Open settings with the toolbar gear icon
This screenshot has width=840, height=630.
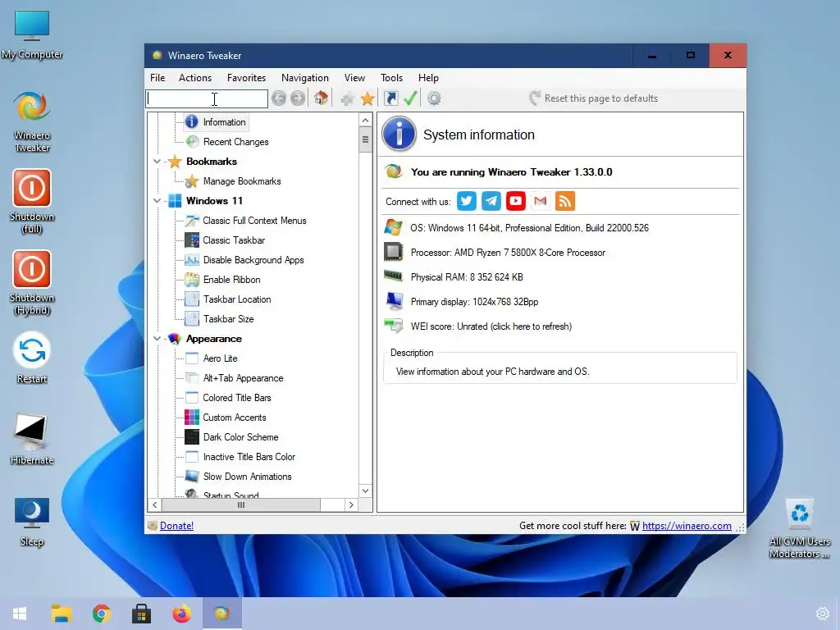point(434,98)
